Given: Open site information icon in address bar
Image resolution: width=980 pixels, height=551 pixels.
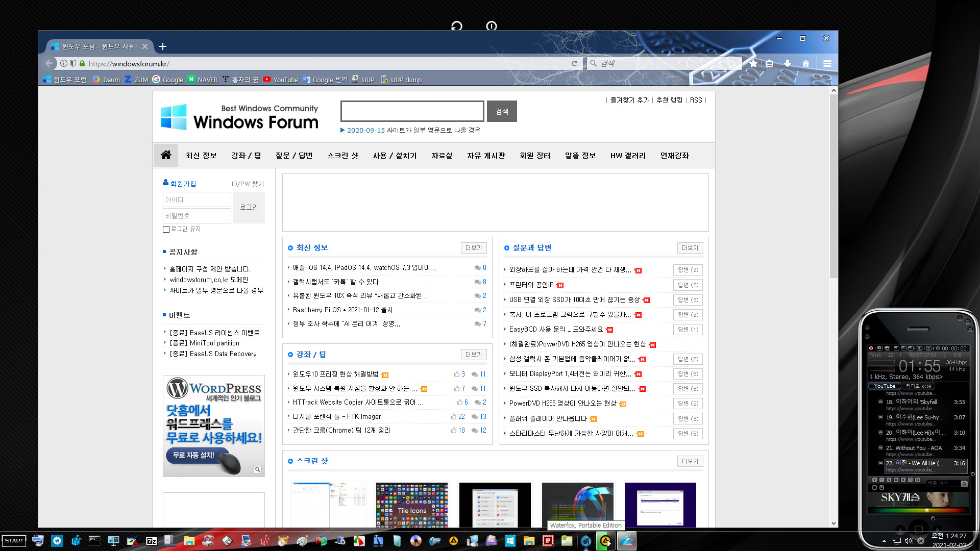Looking at the screenshot, I should [64, 63].
